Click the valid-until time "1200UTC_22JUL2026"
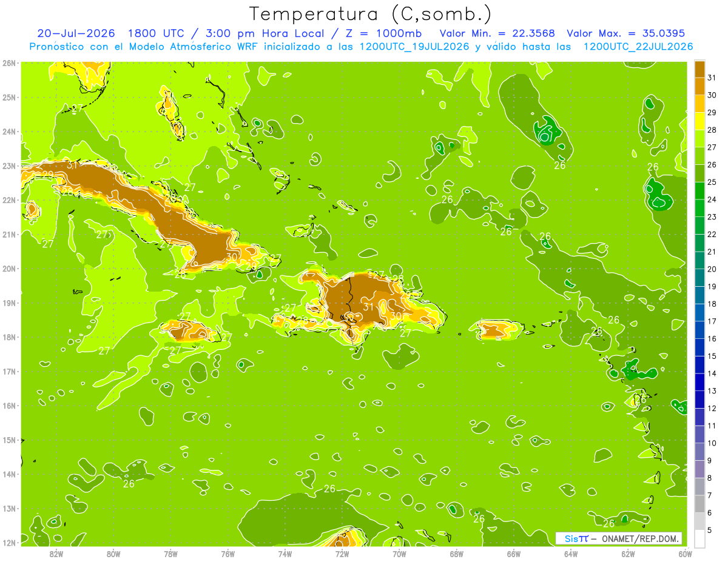 click(x=638, y=47)
